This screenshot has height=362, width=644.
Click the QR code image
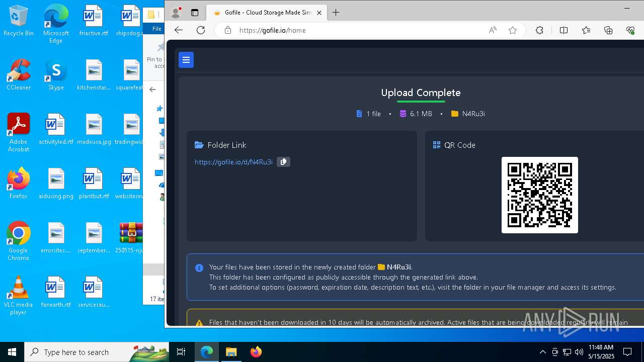point(540,195)
